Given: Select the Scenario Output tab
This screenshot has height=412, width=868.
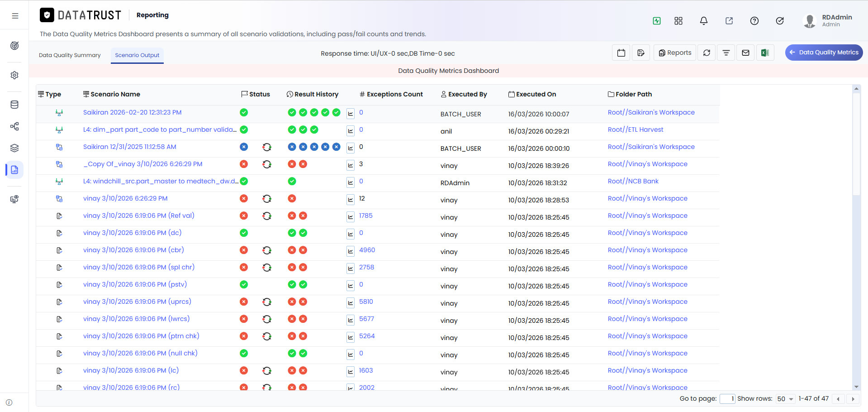Looking at the screenshot, I should [x=137, y=55].
